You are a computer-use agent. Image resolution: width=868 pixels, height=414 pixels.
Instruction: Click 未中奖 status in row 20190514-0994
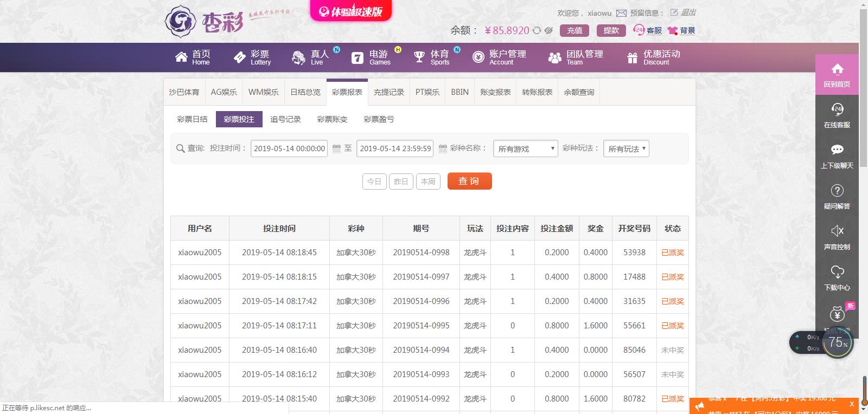coord(672,350)
